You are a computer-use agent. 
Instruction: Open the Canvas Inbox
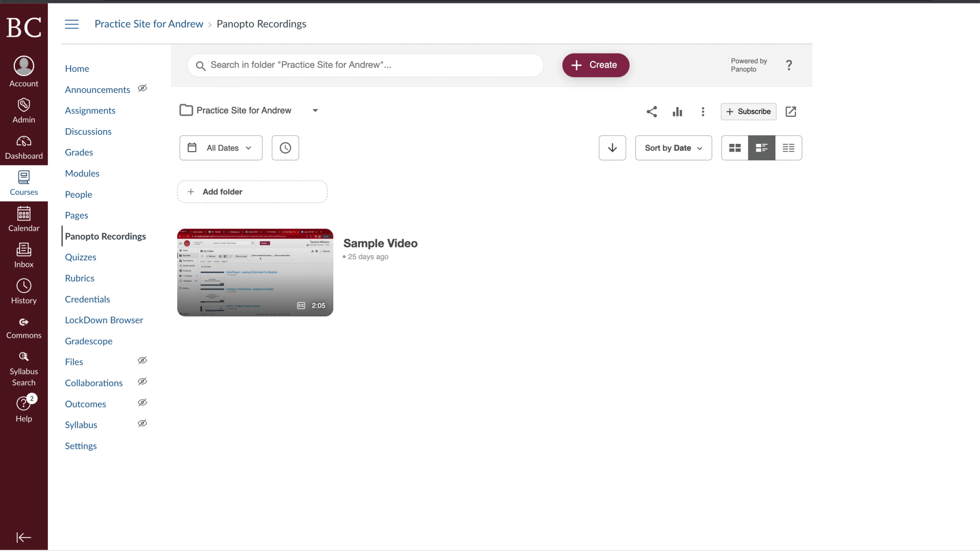tap(23, 255)
